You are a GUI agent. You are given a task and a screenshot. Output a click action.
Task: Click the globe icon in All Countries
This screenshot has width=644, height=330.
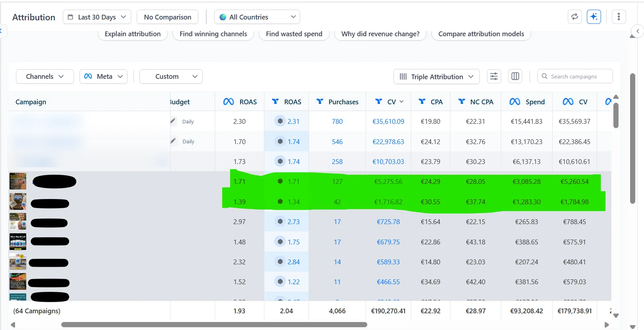(x=223, y=17)
